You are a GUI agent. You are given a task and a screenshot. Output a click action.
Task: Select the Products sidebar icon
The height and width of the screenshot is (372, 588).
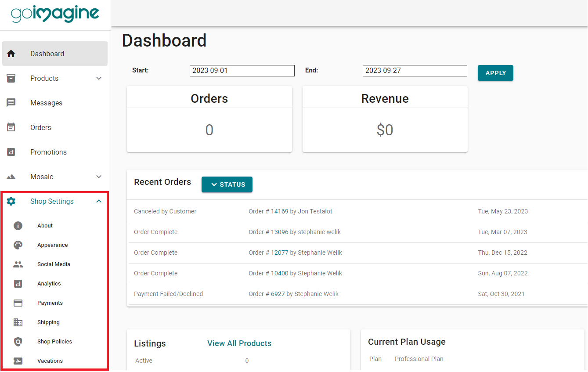11,78
